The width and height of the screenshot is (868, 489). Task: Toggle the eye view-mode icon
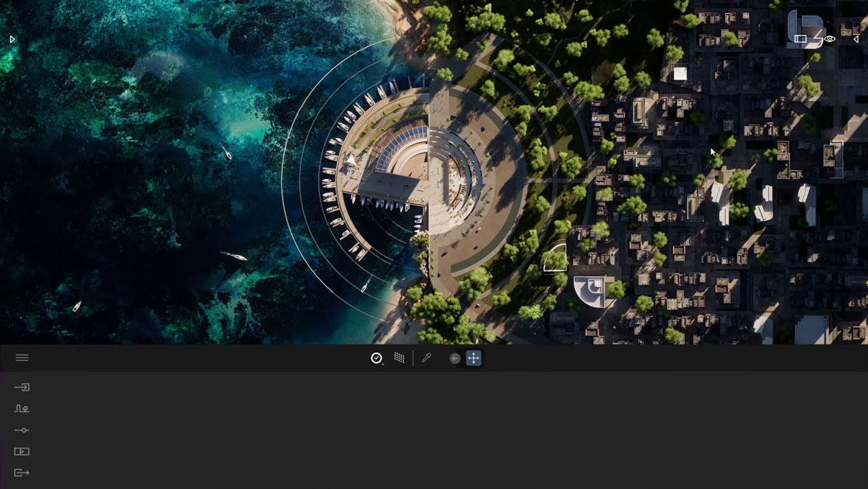[829, 40]
